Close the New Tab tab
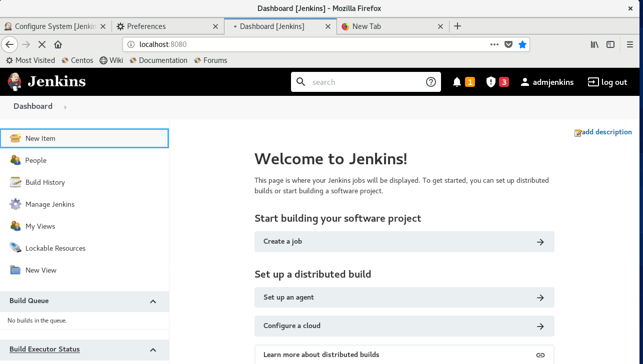This screenshot has height=364, width=643. pos(440,26)
